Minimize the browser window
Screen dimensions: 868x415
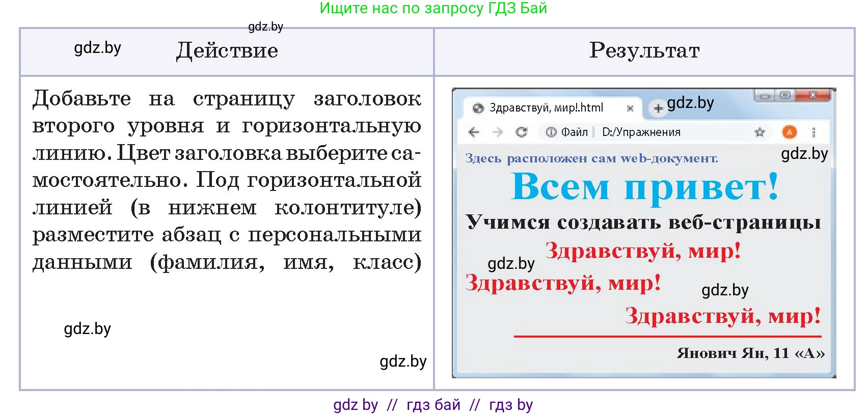[x=765, y=95]
